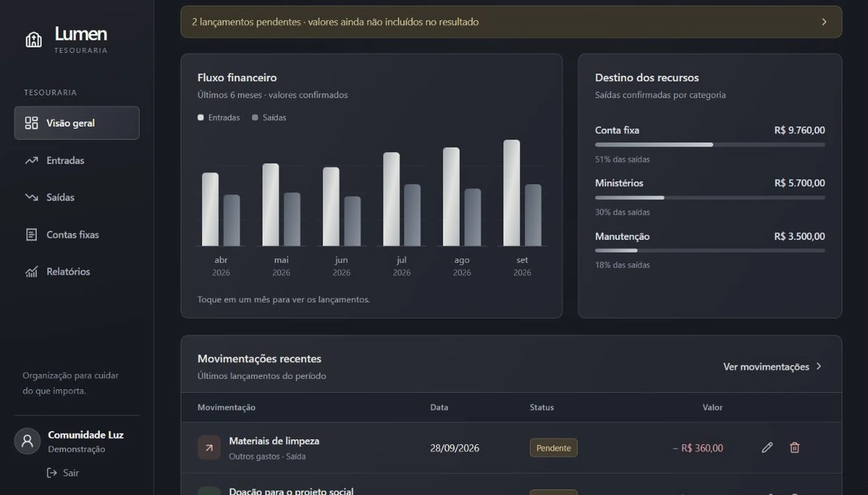The image size is (868, 495).
Task: Click the amount – R$ 360,00
Action: 697,448
